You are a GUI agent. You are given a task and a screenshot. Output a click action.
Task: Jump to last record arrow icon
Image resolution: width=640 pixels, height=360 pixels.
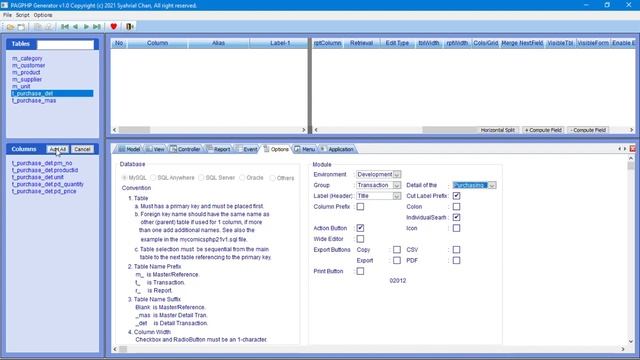coord(97,27)
